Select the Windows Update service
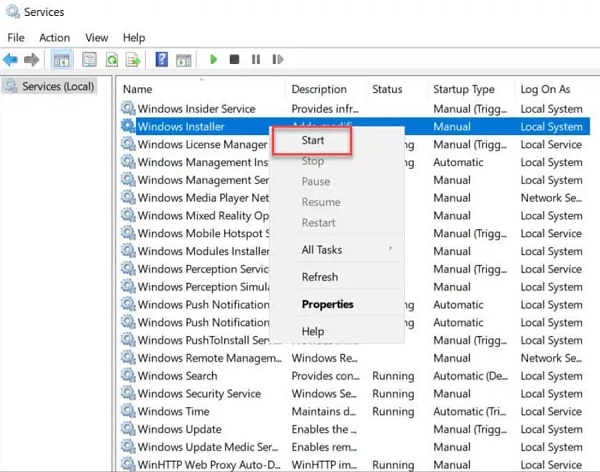The width and height of the screenshot is (600, 472). 354,429
